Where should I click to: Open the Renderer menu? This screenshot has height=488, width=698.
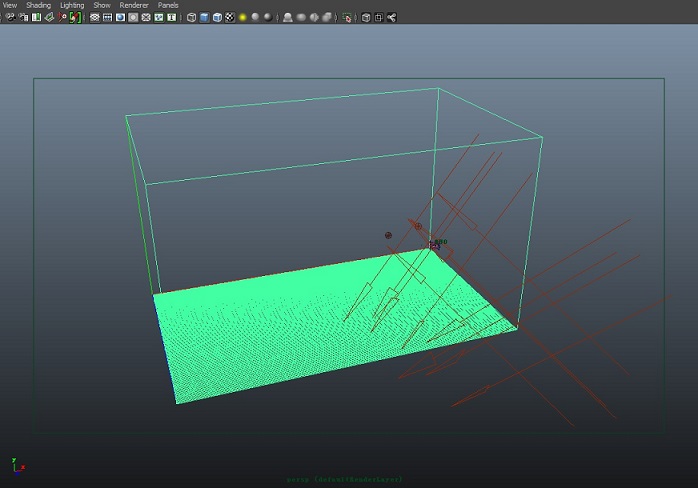click(x=134, y=5)
